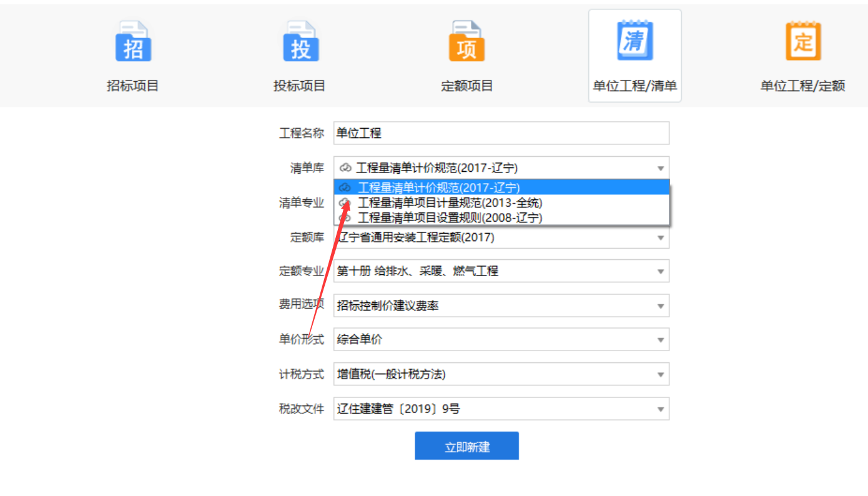868x496 pixels.
Task: Expand the 定额库 dropdown arrow
Action: click(661, 237)
